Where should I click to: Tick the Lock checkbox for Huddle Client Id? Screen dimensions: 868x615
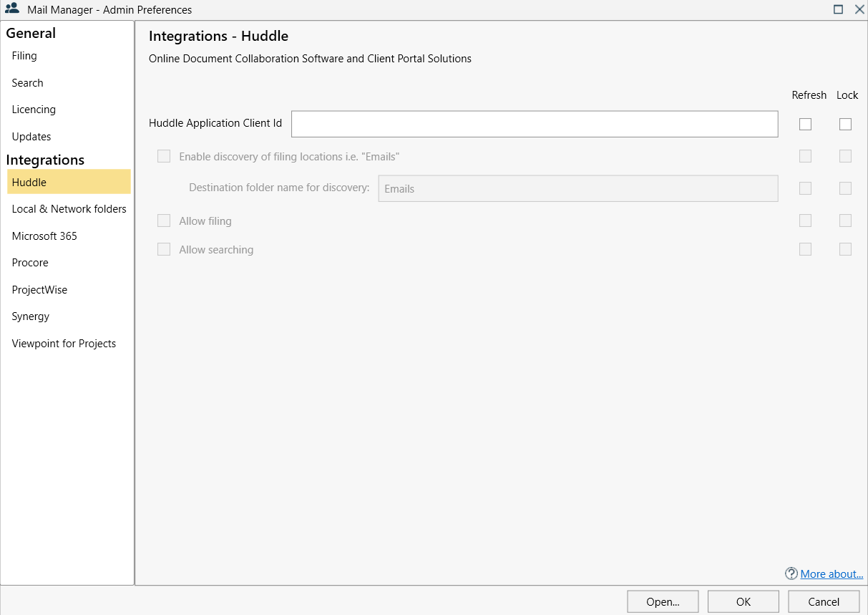click(x=846, y=124)
